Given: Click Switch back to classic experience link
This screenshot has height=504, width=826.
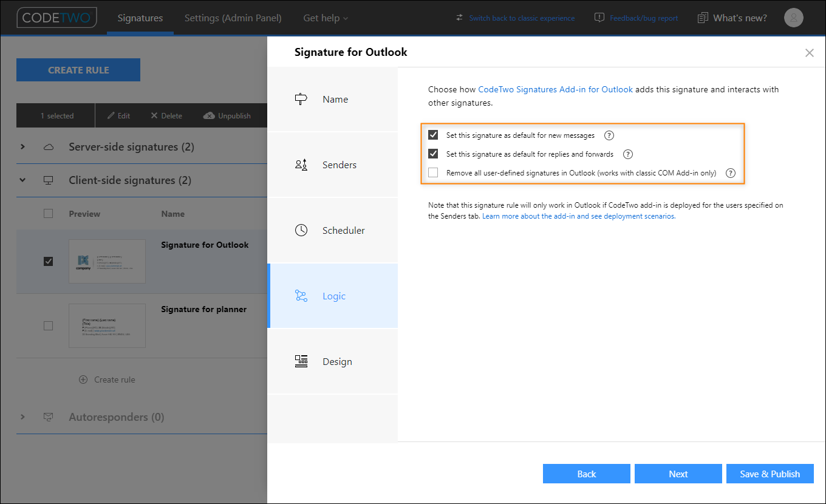Looking at the screenshot, I should 522,18.
